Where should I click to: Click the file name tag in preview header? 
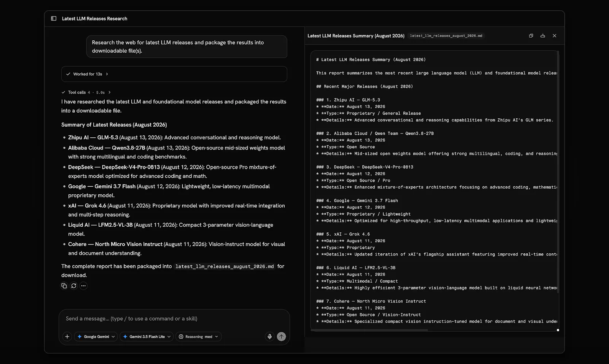pyautogui.click(x=446, y=36)
